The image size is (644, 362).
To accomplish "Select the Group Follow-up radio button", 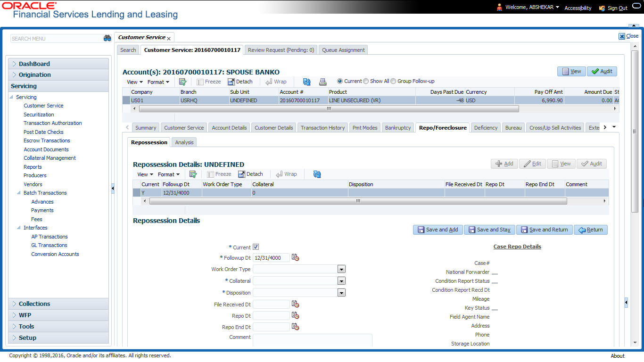I will click(x=393, y=81).
